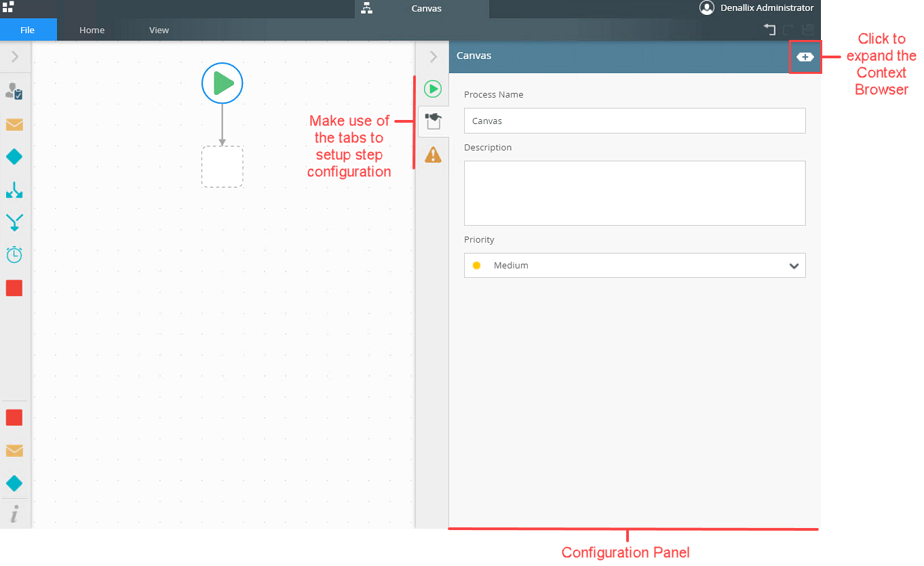Viewport: 924px width, 566px height.
Task: Select the Merge step icon
Action: (x=14, y=222)
